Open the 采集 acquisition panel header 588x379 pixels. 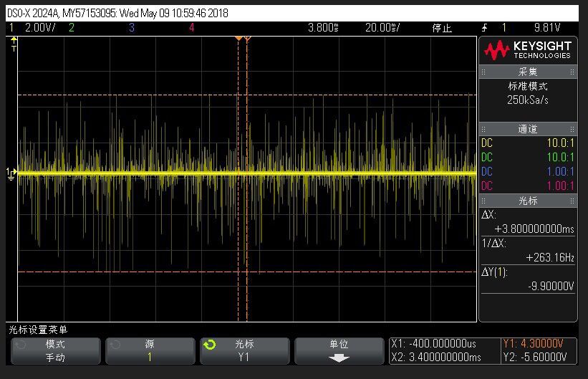(x=528, y=72)
